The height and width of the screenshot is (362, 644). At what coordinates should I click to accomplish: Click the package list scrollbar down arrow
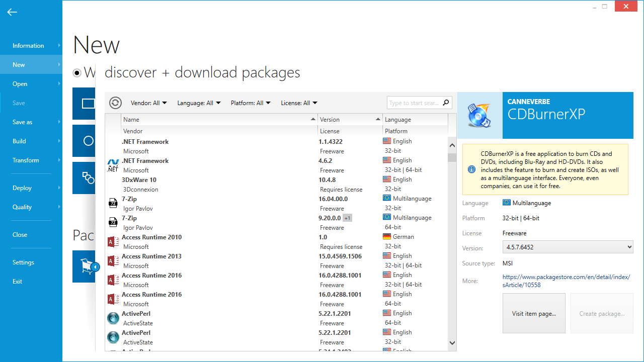452,343
